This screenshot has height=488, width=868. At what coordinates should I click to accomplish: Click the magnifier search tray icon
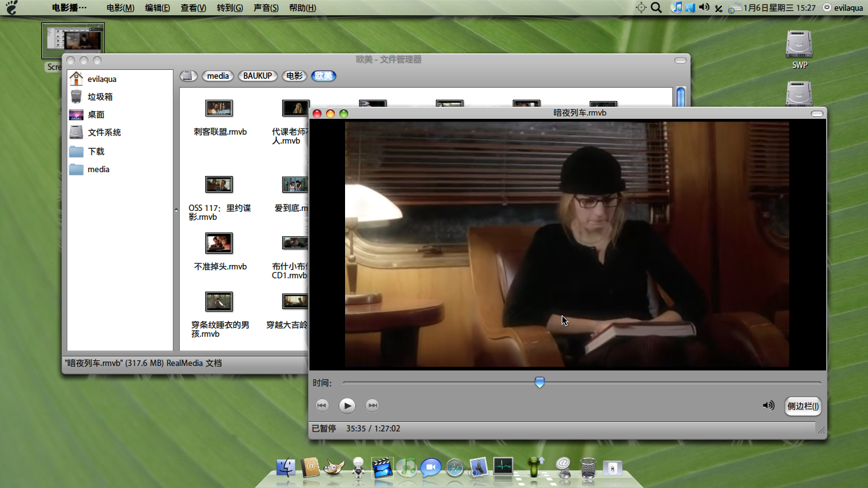(656, 8)
